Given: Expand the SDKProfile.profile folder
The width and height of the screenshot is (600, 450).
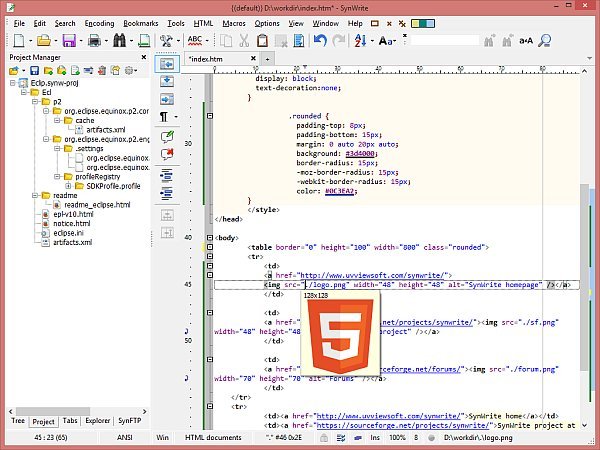Looking at the screenshot, I should click(68, 186).
